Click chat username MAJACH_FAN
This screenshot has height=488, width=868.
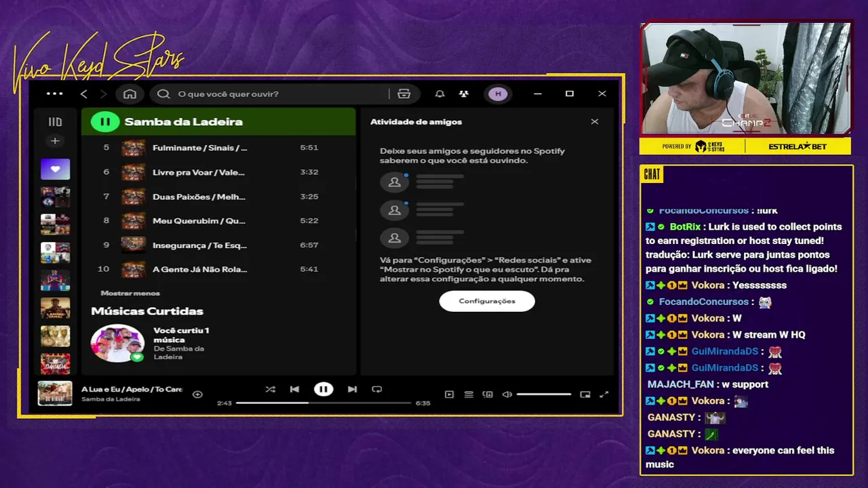[x=680, y=384]
